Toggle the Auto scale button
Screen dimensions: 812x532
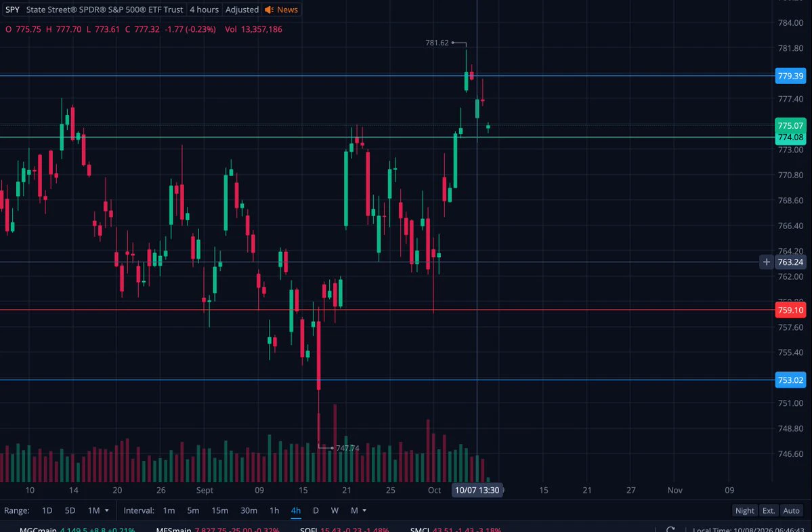791,511
